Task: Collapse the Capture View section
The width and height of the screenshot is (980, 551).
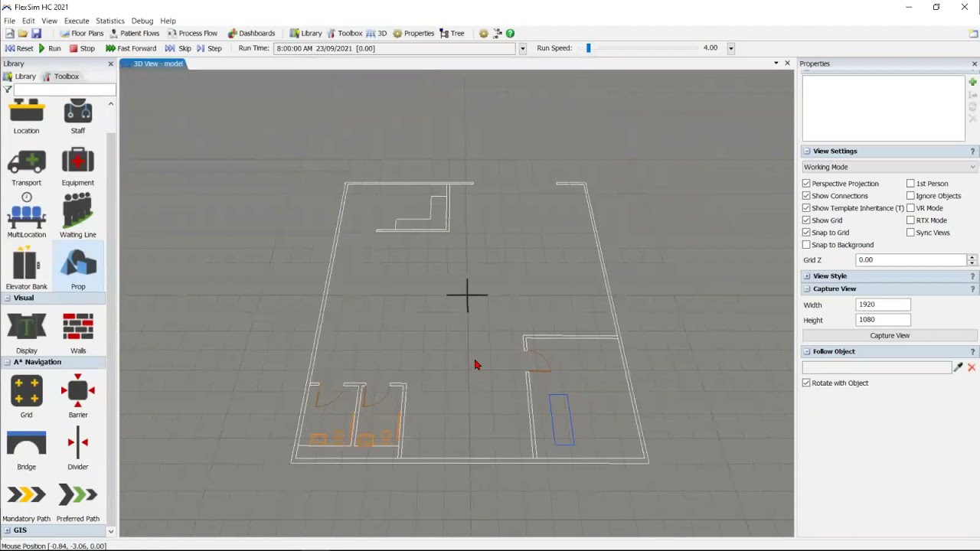Action: point(806,289)
